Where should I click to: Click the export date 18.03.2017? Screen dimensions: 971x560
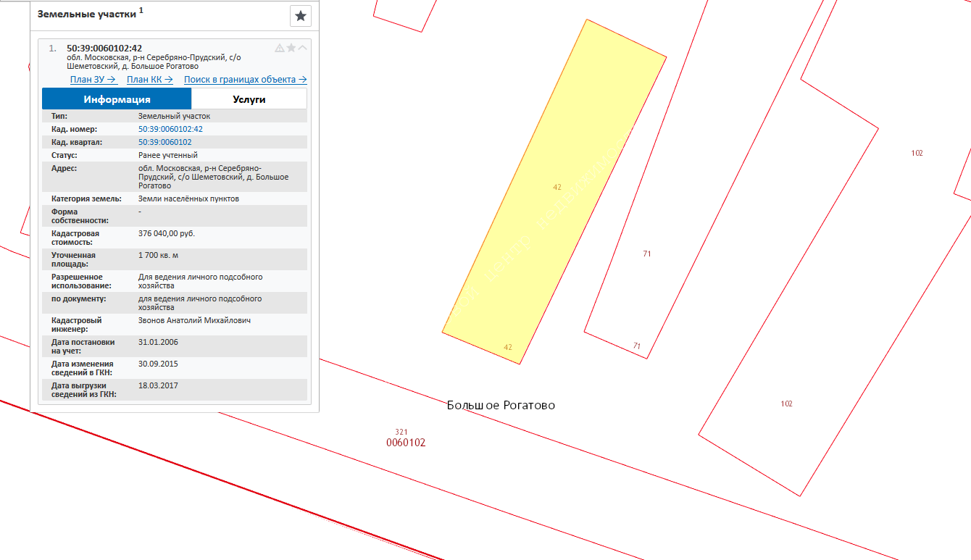[158, 385]
